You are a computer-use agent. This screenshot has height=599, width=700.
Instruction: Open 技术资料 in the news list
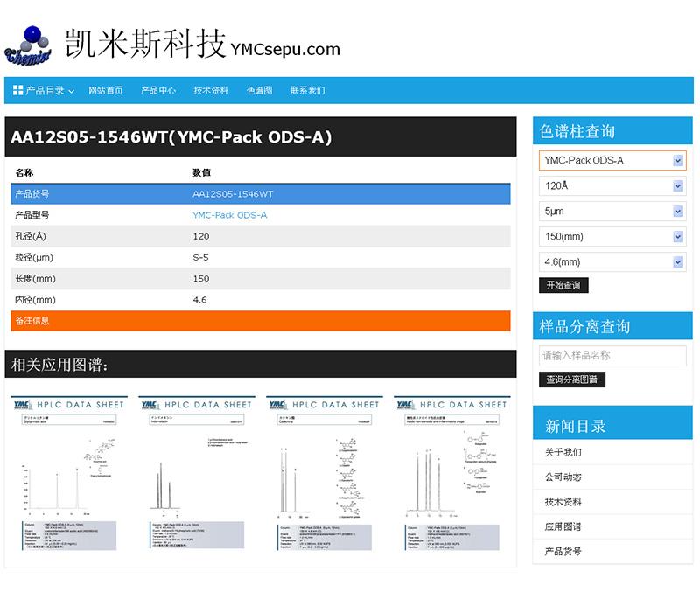563,502
